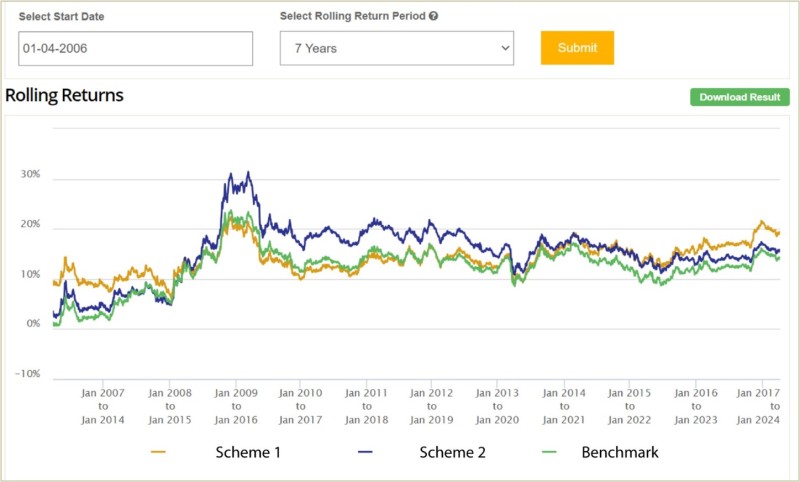
Task: Click the Scheme 2 peak above 30% on chart
Action: [x=247, y=173]
